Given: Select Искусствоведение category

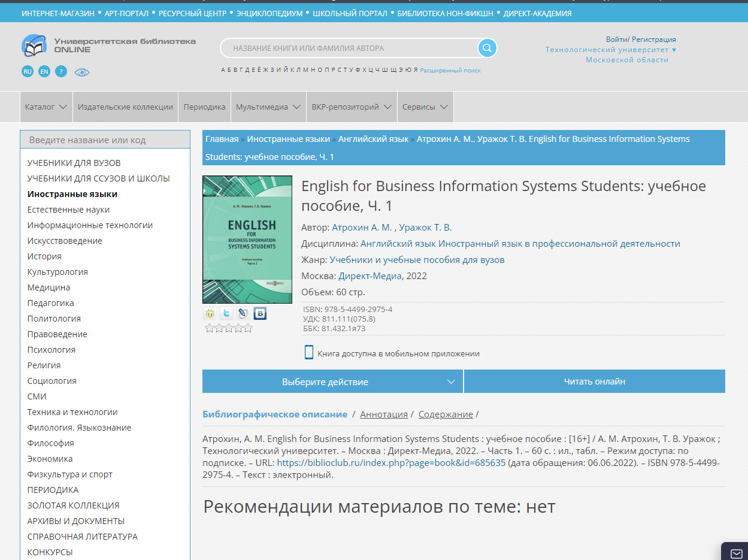Looking at the screenshot, I should pyautogui.click(x=65, y=241).
